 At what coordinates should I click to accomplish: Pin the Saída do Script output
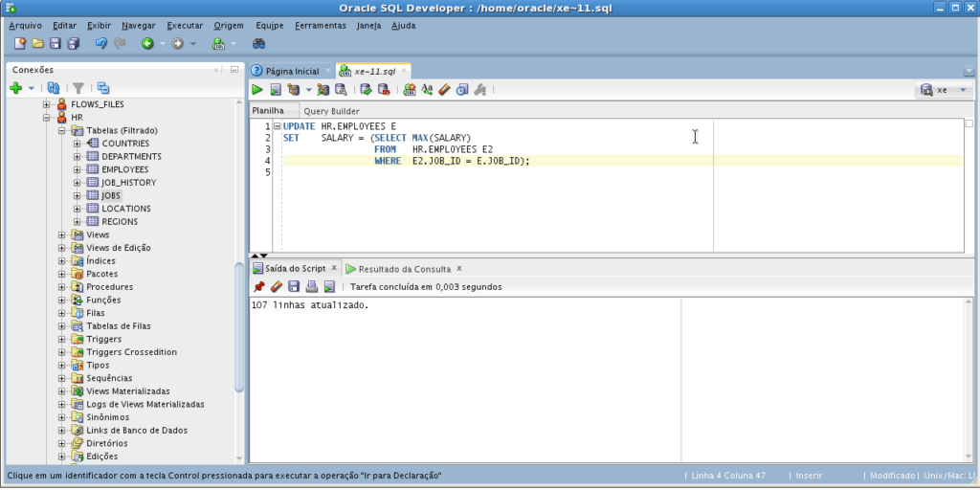[x=258, y=286]
